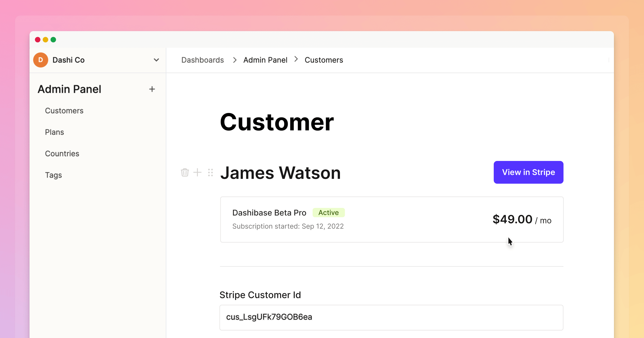The image size is (644, 338).
Task: Click the add (+) record icon
Action: (x=197, y=172)
